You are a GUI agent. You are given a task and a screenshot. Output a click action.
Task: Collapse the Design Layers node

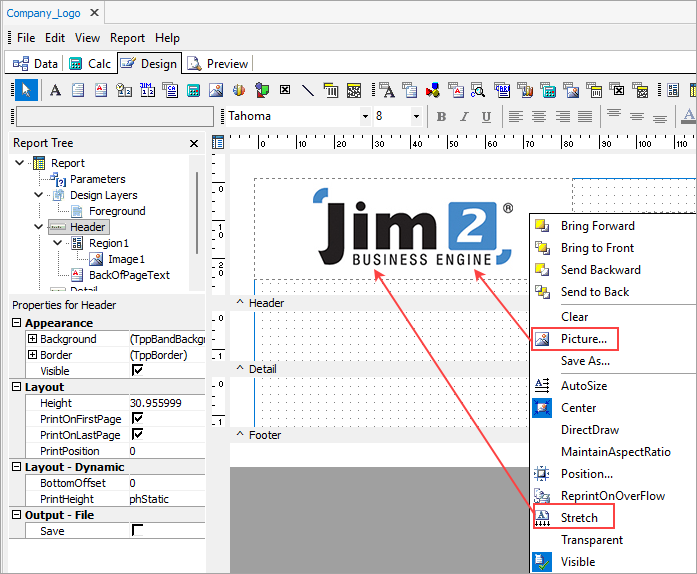(x=39, y=195)
